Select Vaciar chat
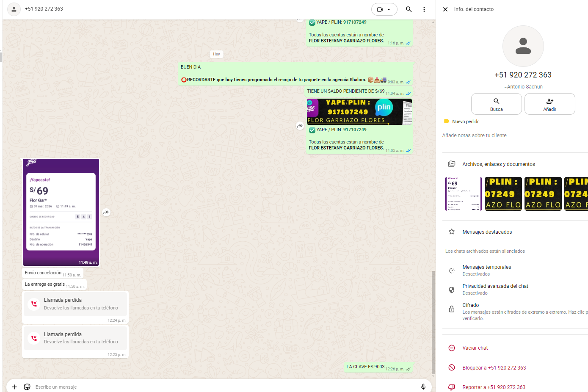Viewport: 588px width, 392px height. 475,348
